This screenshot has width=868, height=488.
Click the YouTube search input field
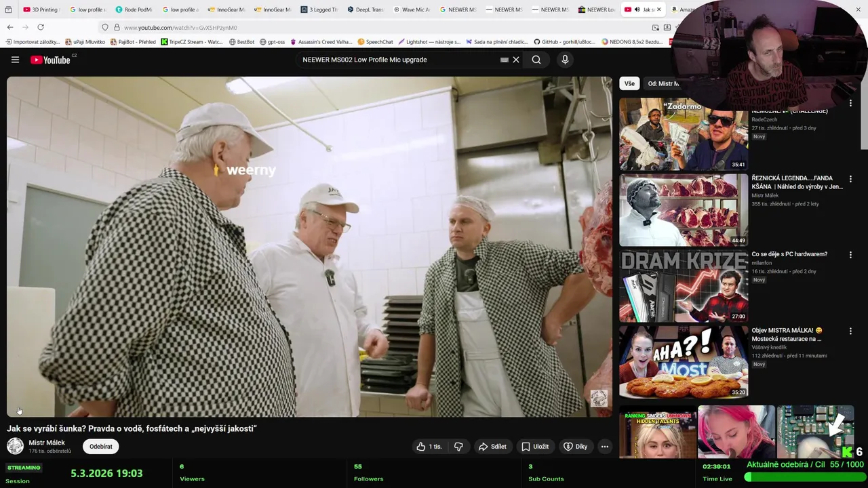(x=399, y=60)
